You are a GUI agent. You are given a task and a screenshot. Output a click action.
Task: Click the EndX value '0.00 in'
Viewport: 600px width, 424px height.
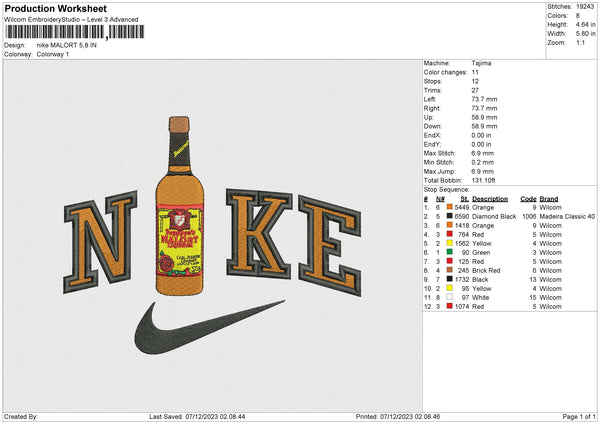tap(481, 135)
